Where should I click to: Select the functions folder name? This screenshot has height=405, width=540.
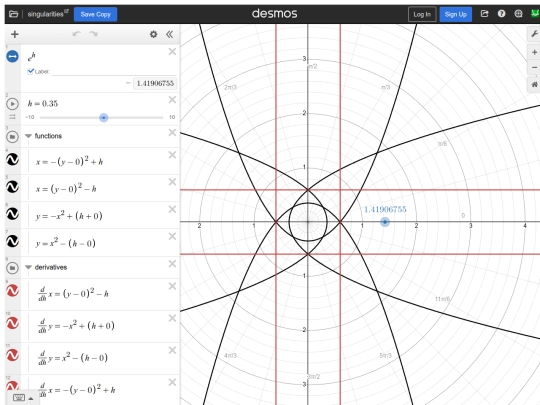point(48,136)
